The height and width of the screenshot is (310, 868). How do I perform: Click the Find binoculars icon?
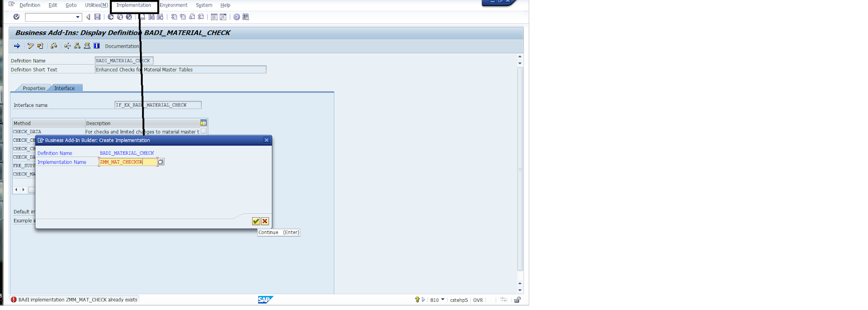click(x=151, y=17)
